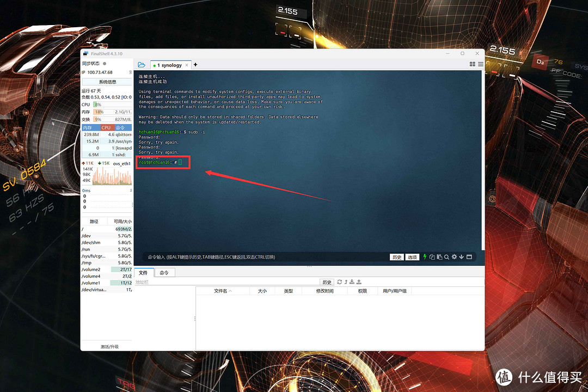Click the paste icon in the command toolbar
588x392 pixels.
click(x=440, y=257)
